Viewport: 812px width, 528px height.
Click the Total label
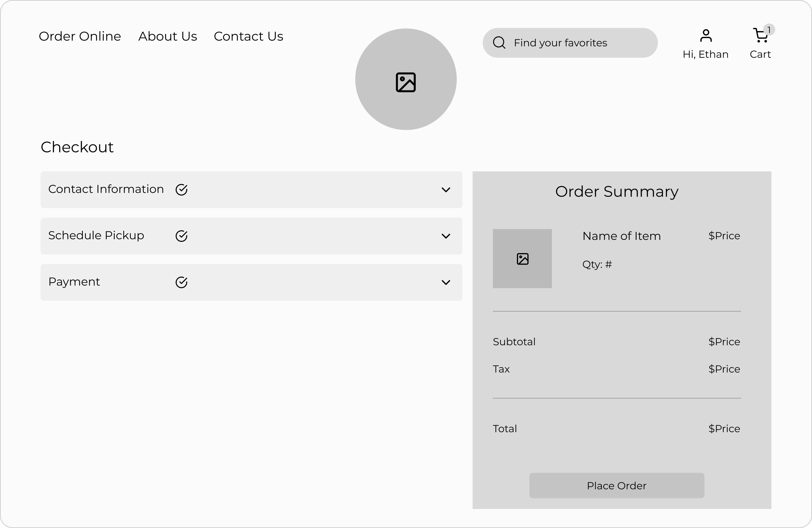(505, 429)
